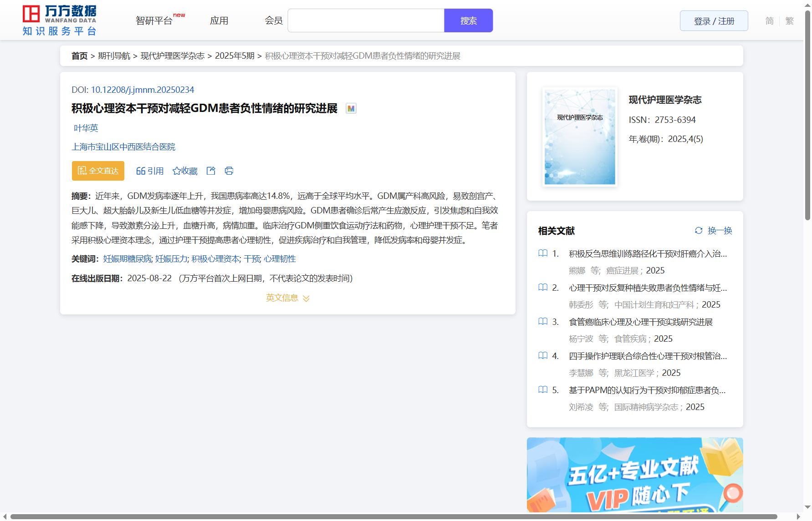Open the Wanfang Data logo homepage
The width and height of the screenshot is (812, 521).
pyautogui.click(x=60, y=20)
